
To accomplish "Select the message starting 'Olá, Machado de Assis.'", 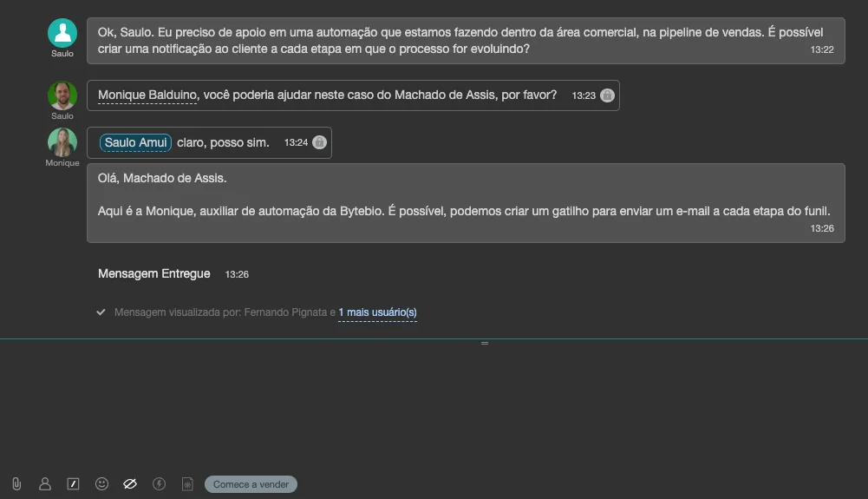I will 467,203.
